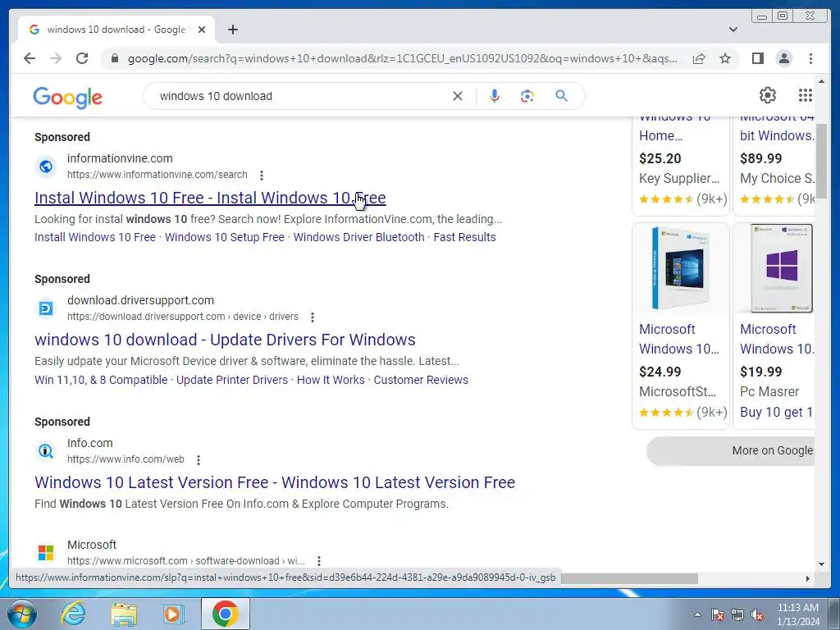Open the muted volume tray icon

click(x=757, y=614)
